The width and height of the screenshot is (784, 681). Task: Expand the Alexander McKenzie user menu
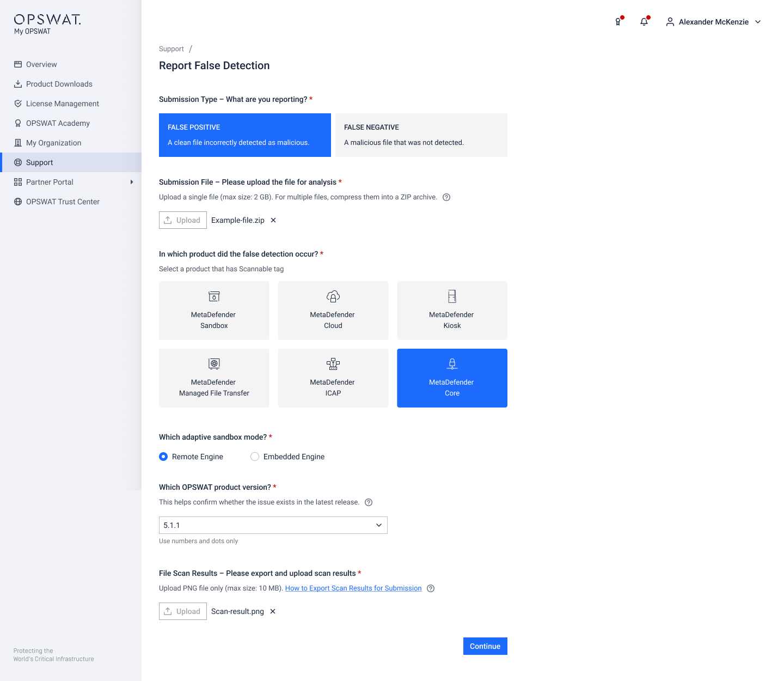click(x=713, y=22)
